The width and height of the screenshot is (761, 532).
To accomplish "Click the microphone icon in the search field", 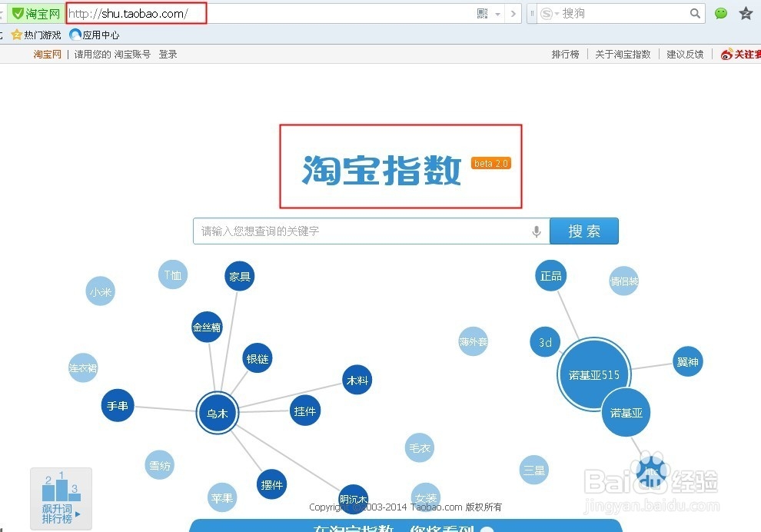I will (x=537, y=231).
